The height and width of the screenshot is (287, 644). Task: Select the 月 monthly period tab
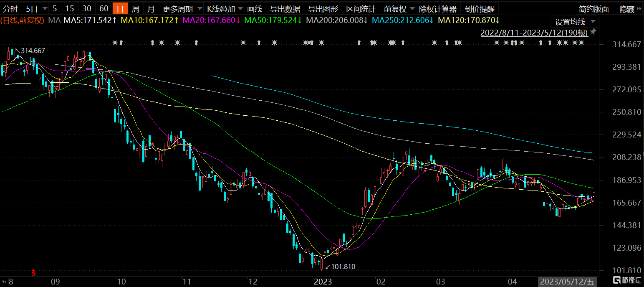(151, 9)
